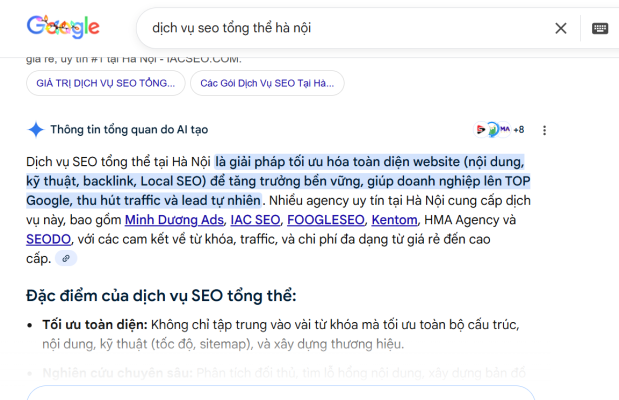This screenshot has height=400, width=619.
Task: Open the FOOGLESEO link
Action: click(x=325, y=220)
